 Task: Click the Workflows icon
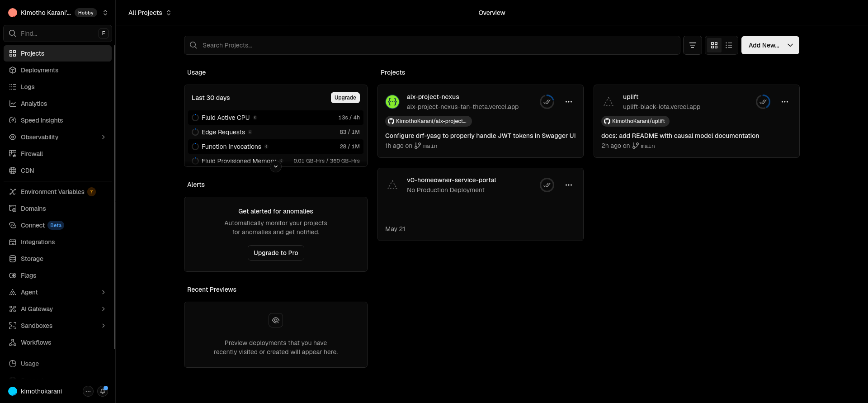[x=13, y=342]
